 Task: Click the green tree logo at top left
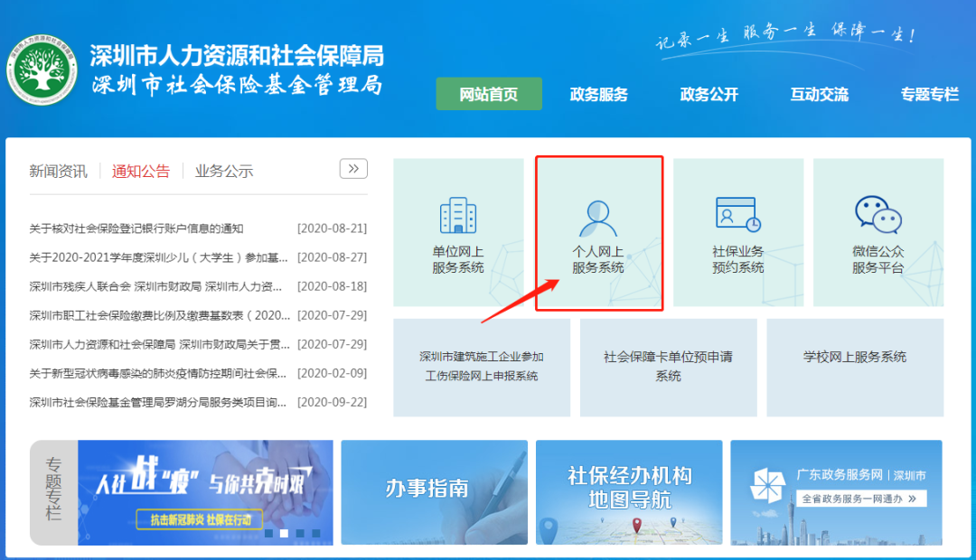click(x=42, y=71)
